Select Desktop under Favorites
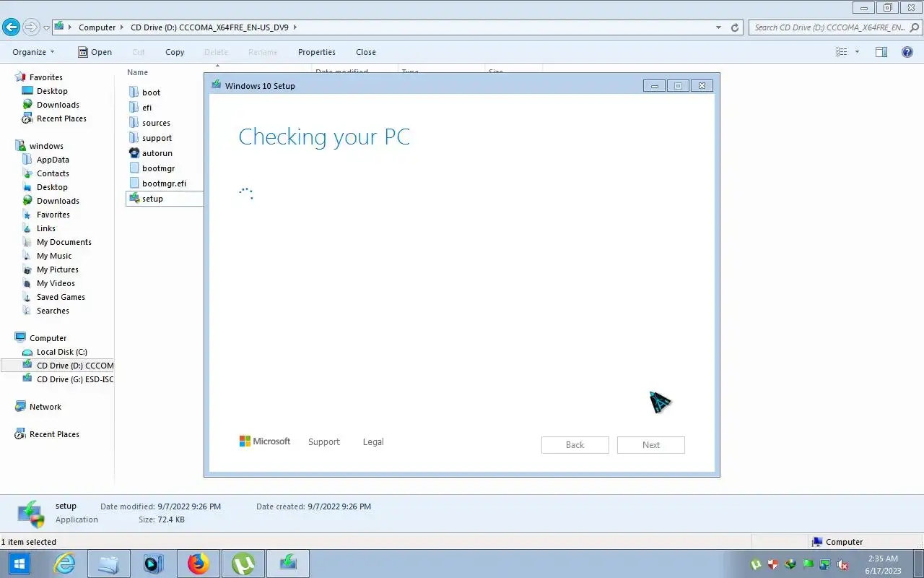The width and height of the screenshot is (924, 578). tap(52, 91)
